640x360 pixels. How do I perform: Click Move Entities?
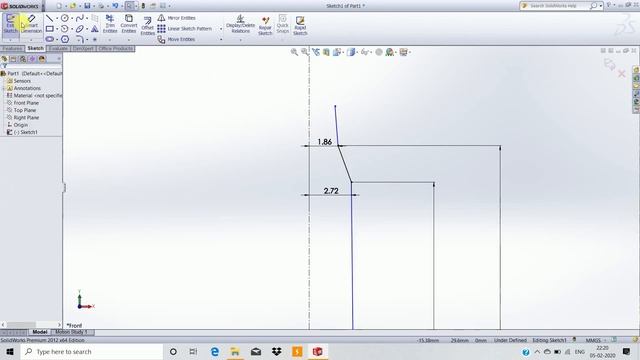click(176, 39)
